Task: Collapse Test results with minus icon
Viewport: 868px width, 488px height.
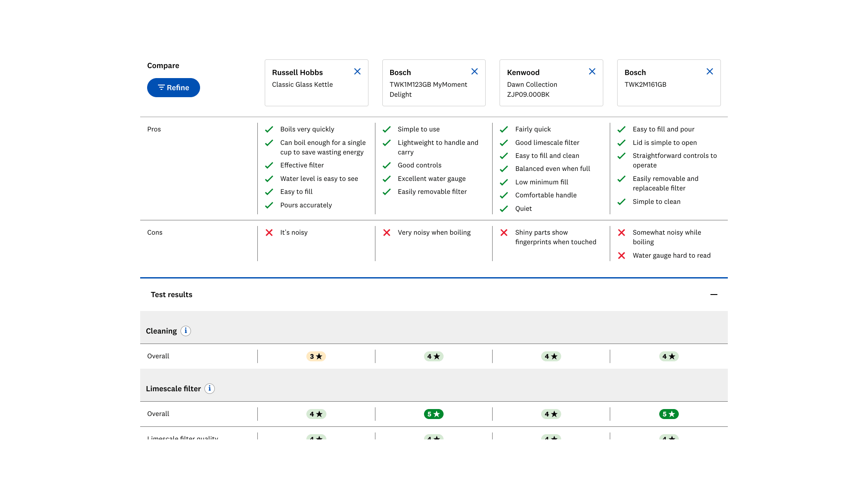Action: point(713,295)
